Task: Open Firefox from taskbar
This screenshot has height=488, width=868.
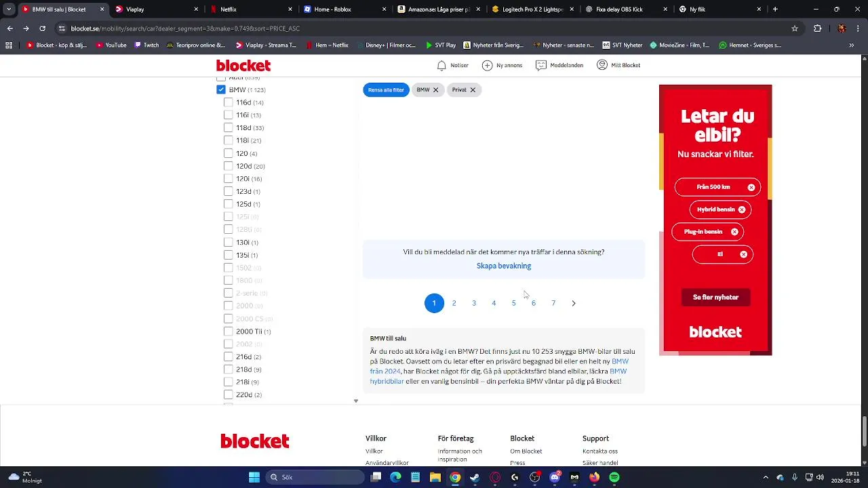Action: (595, 477)
